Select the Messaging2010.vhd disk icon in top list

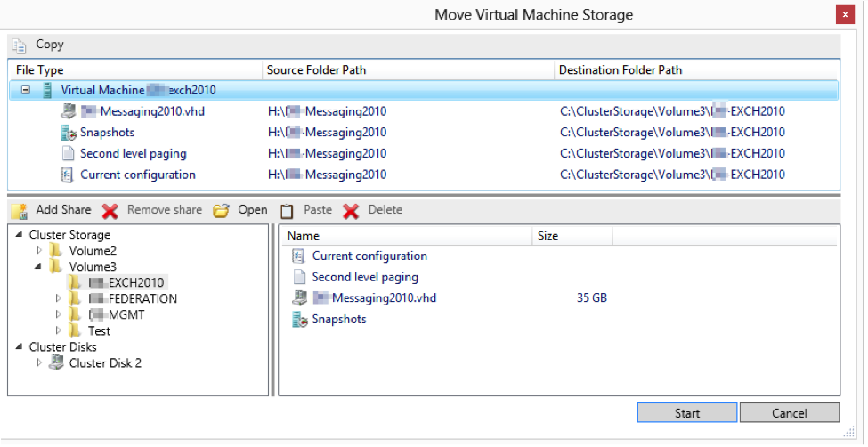[x=68, y=111]
